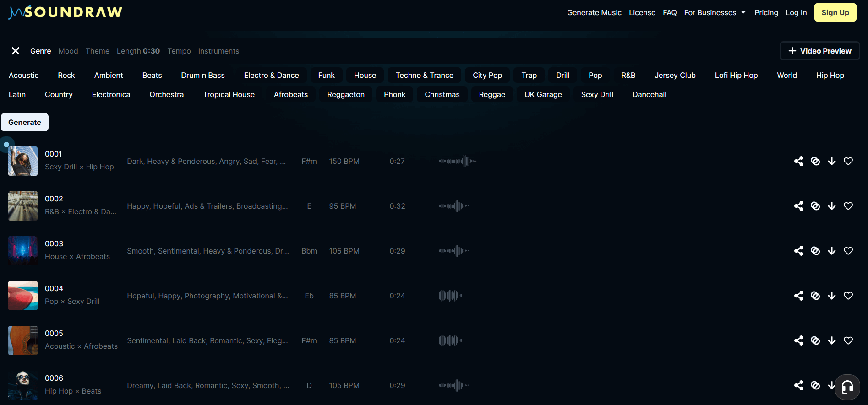868x405 pixels.
Task: Click the link icon for track 0004
Action: tap(815, 296)
